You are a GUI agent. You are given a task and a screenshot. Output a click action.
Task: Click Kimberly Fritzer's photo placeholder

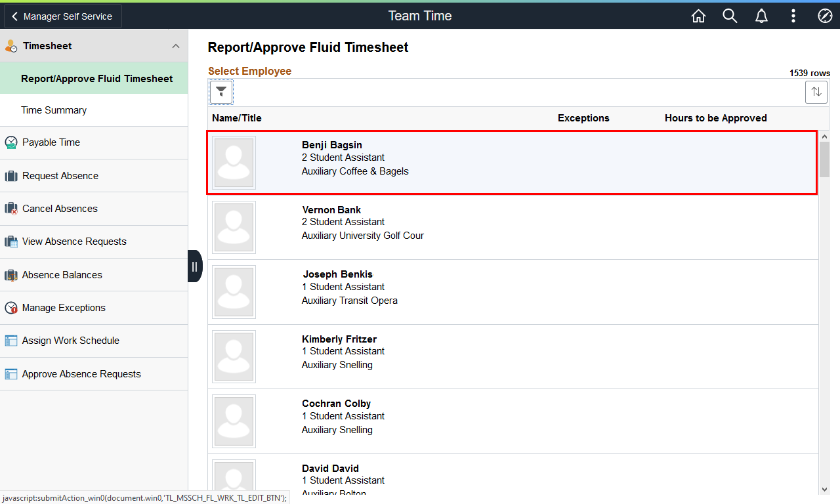click(234, 356)
